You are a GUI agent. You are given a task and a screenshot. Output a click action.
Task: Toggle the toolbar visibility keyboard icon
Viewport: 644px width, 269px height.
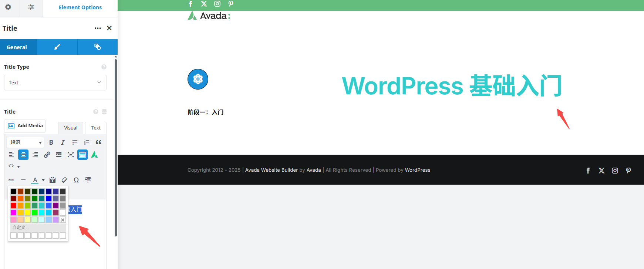[x=82, y=155]
